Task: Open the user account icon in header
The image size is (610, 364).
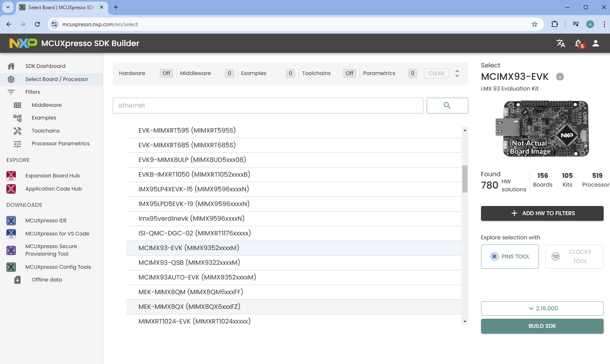Action: tap(596, 43)
